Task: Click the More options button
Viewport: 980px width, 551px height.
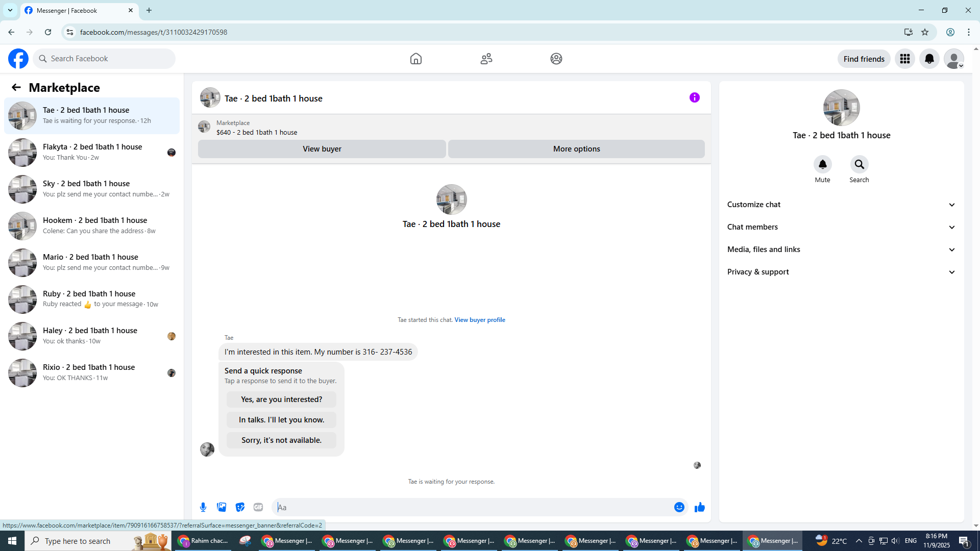Action: tap(576, 149)
